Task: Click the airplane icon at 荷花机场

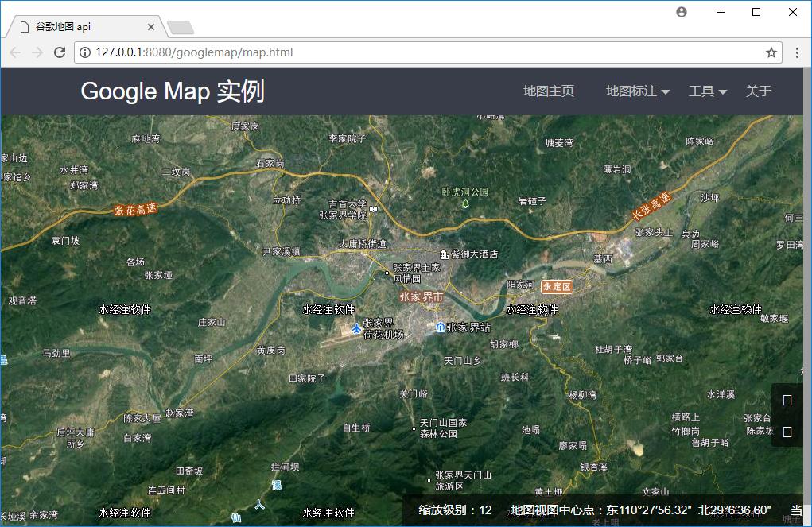Action: [x=356, y=328]
